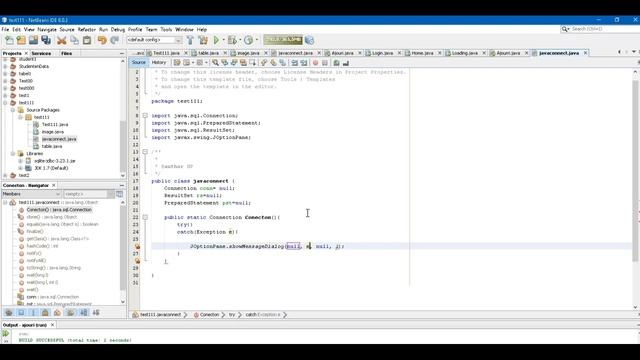Open Run Project dropdown arrow
640x360 pixels.
[224, 40]
